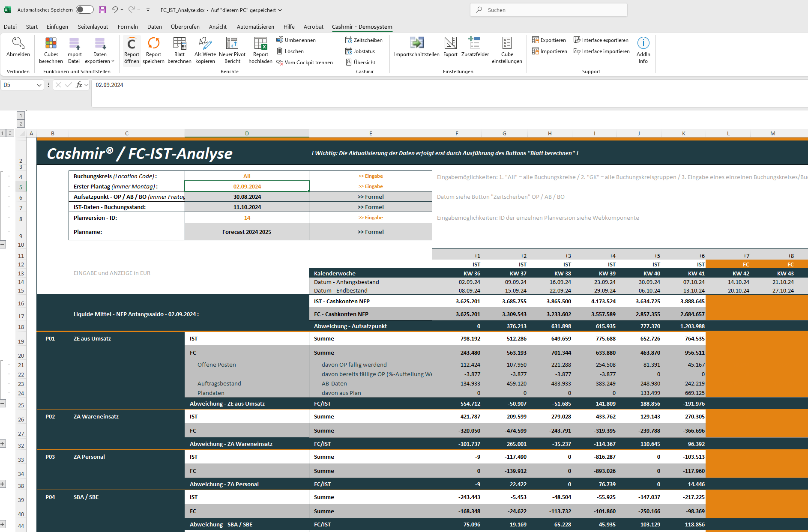Click Forecast 2024 2025 cell
This screenshot has width=808, height=532.
coord(247,232)
